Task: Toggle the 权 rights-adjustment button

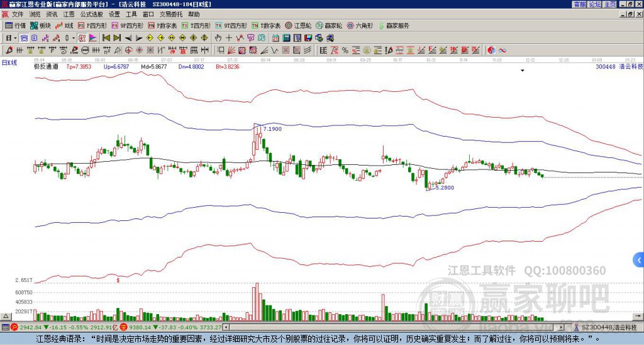Action: [x=82, y=38]
